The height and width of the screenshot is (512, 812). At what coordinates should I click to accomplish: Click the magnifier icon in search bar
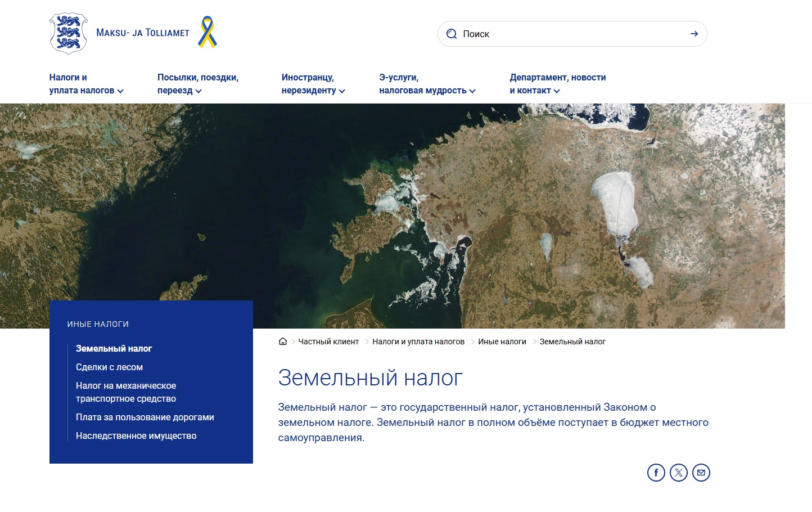[451, 34]
